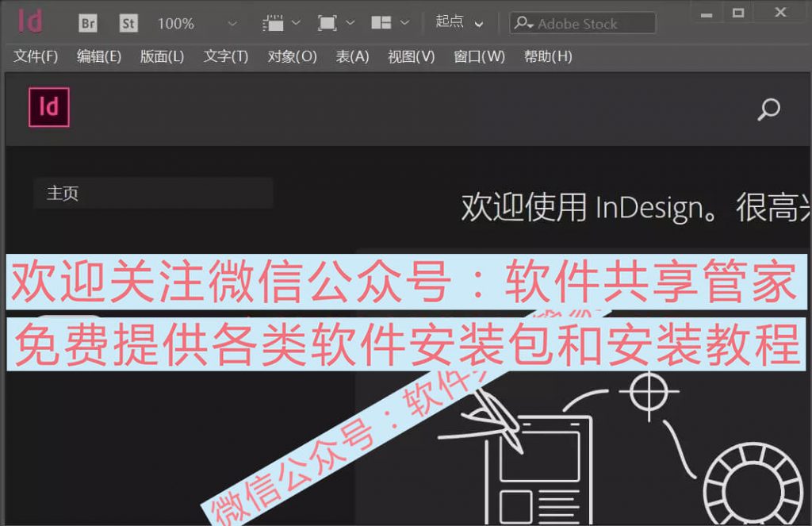Click the Adobe Stock search field

point(583,23)
